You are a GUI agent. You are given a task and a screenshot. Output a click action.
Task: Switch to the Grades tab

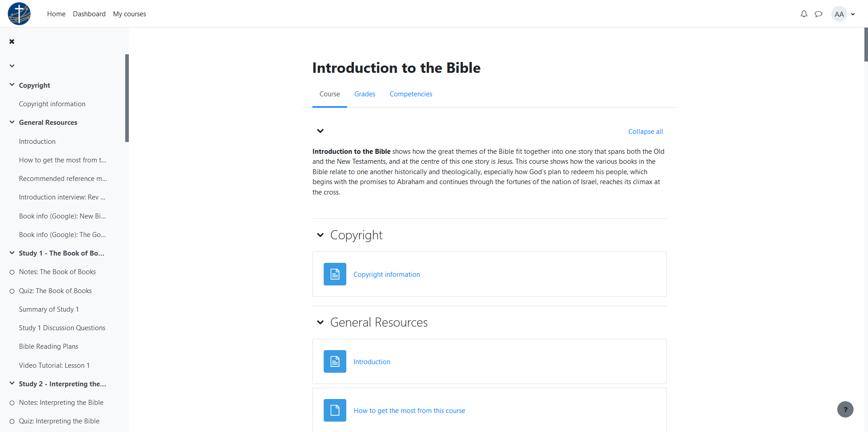365,94
